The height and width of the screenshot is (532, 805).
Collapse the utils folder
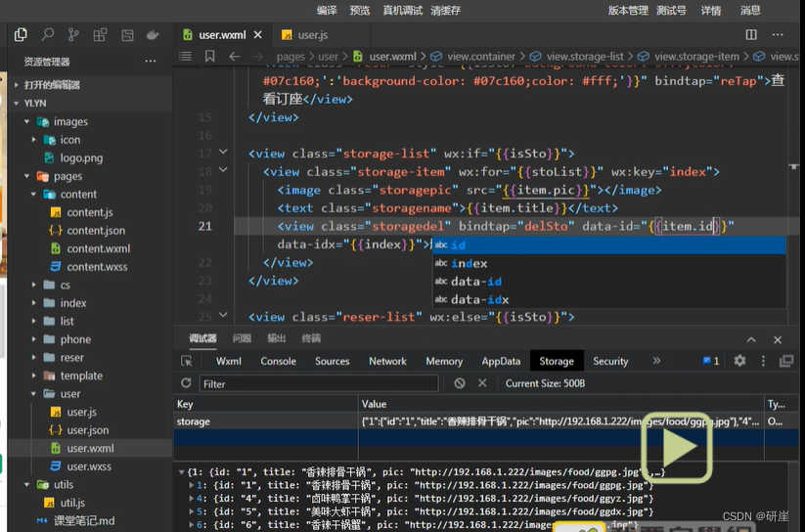point(27,484)
